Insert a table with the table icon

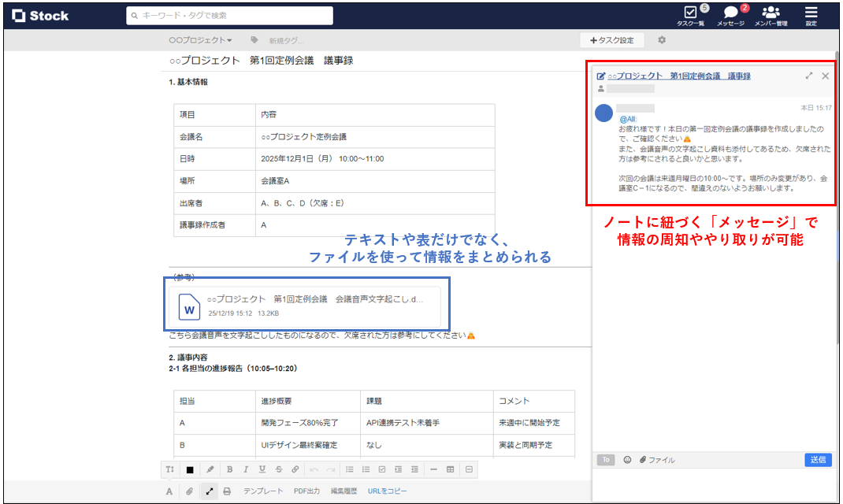(450, 469)
